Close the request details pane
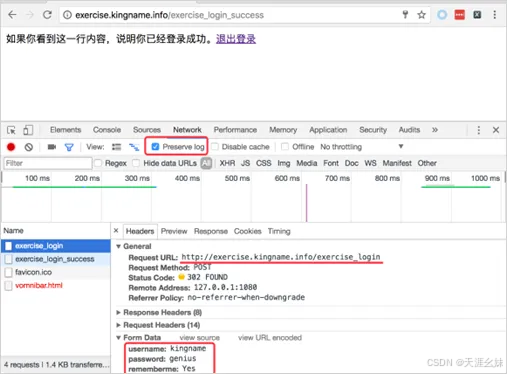The image size is (507, 374). point(116,230)
